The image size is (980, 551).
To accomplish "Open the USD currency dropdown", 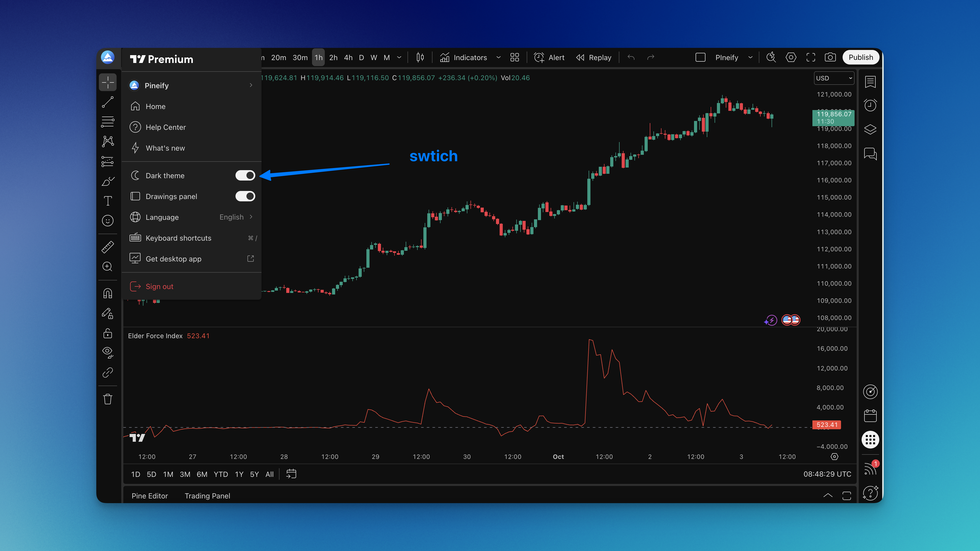I will 833,78.
